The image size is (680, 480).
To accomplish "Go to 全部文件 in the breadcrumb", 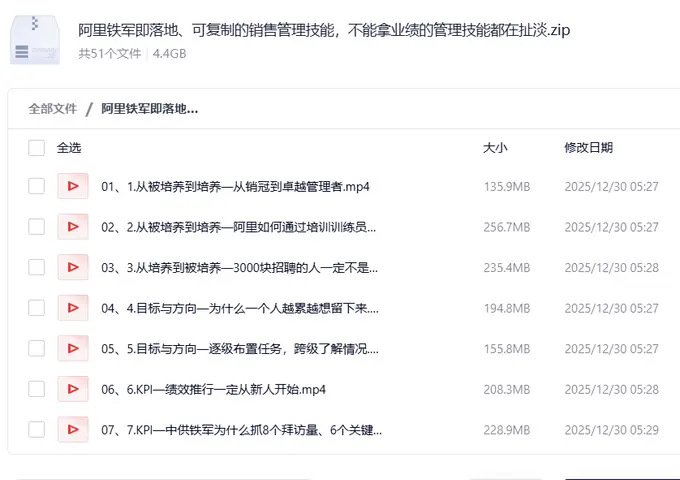I will (52, 108).
